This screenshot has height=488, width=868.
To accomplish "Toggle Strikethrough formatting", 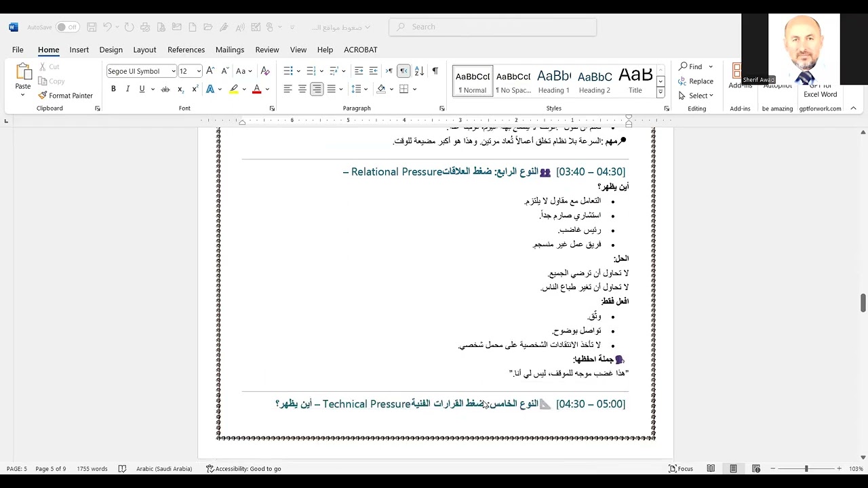I will tap(165, 89).
